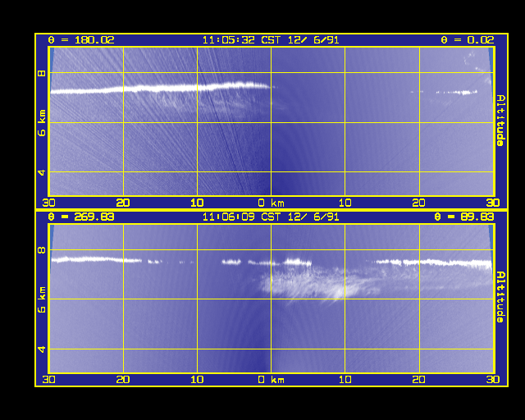
Task: Click the 8 altitude tick in the 11:06:09 panel
Action: point(42,250)
